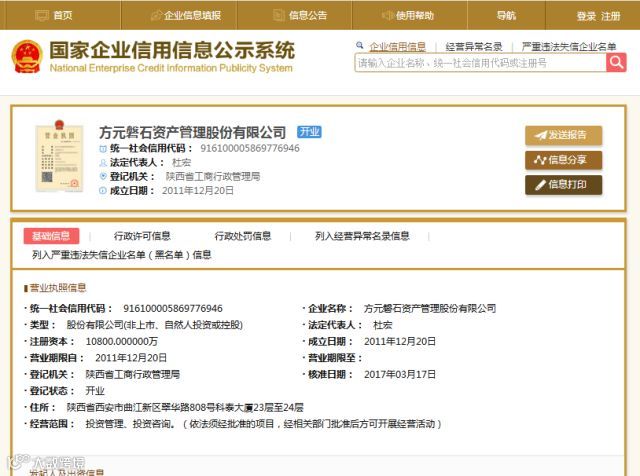640x476 pixels.
Task: Open 企业信息填报 in the top navigation
Action: tap(186, 16)
